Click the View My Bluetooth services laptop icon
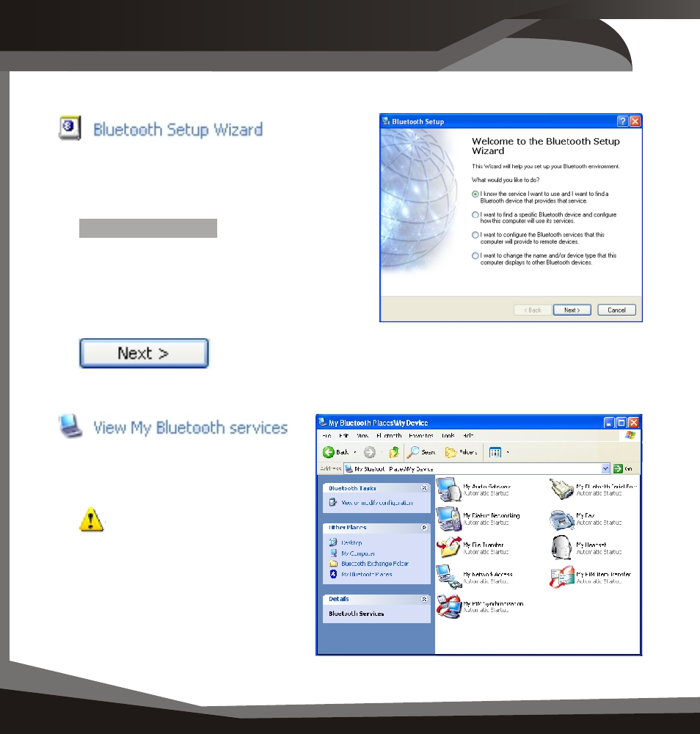This screenshot has width=700, height=734. pos(70,426)
